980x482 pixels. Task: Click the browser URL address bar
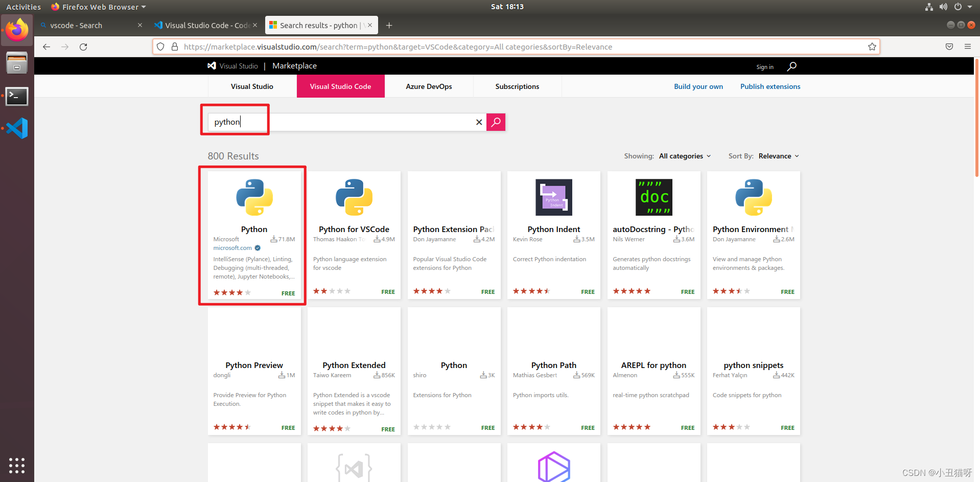(516, 47)
